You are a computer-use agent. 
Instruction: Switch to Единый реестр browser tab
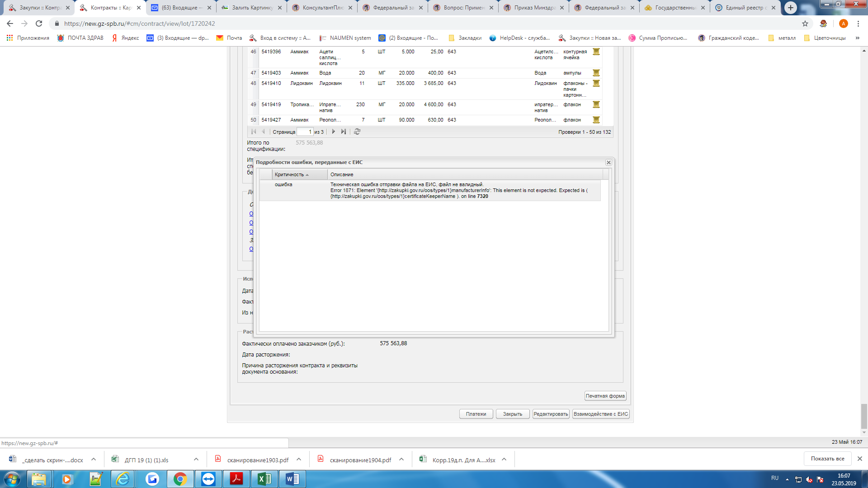[746, 8]
